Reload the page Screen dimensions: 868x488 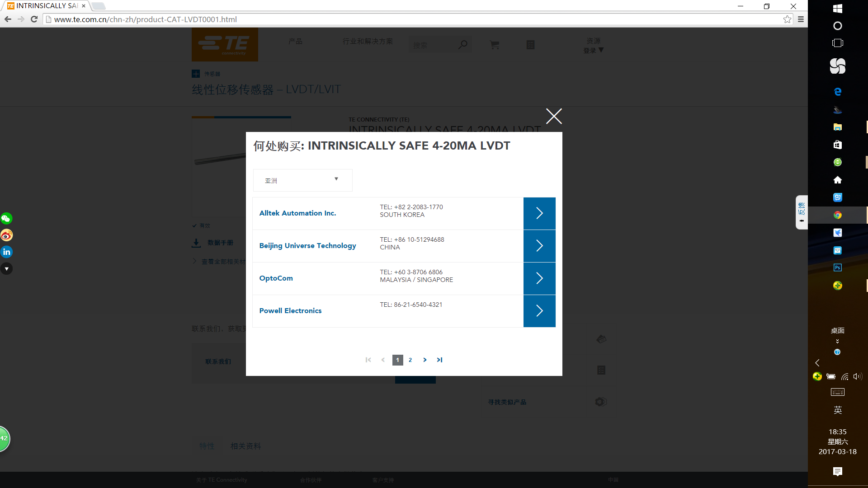[34, 19]
